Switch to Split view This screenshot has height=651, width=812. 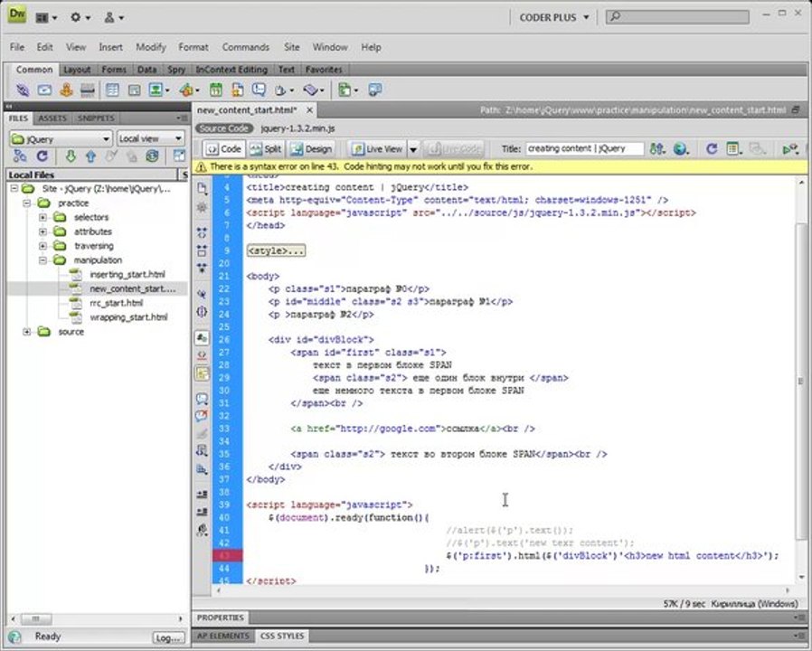[x=266, y=149]
